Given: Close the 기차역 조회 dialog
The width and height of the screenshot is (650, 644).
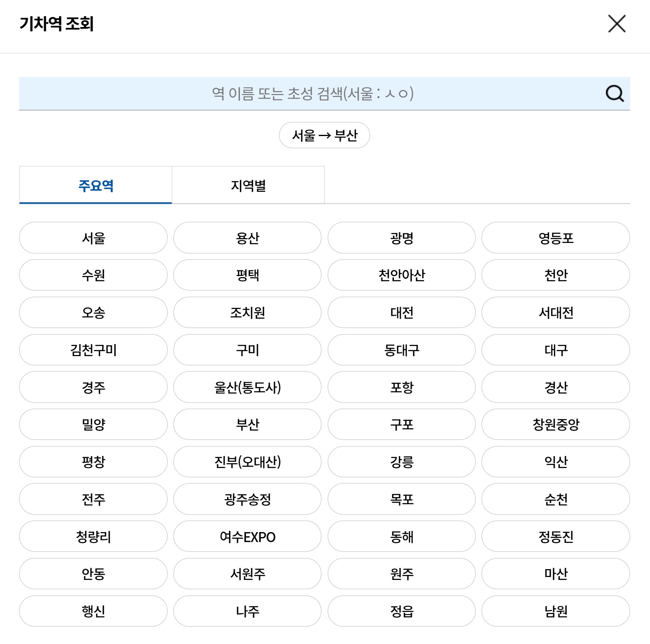Looking at the screenshot, I should (617, 24).
